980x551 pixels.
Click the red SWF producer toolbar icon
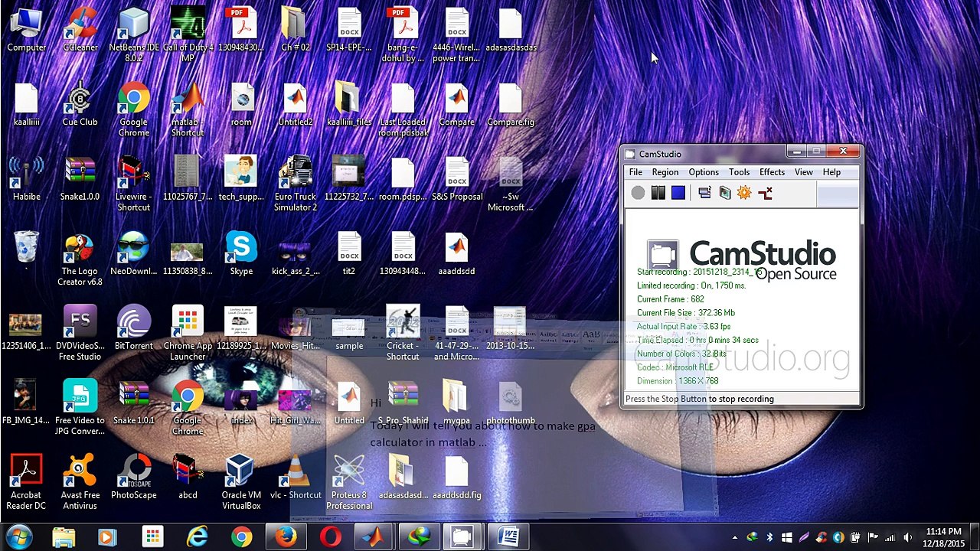coord(765,194)
